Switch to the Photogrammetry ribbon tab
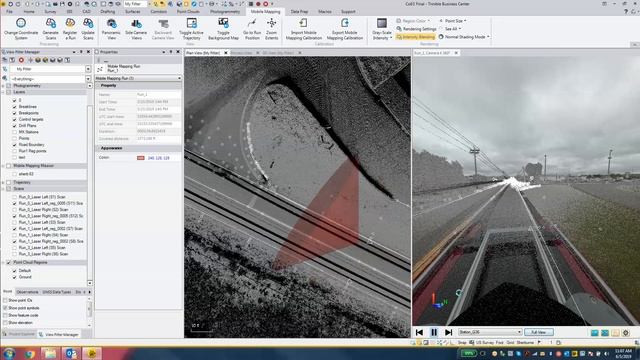Viewport: 640px width, 360px height. [225, 12]
